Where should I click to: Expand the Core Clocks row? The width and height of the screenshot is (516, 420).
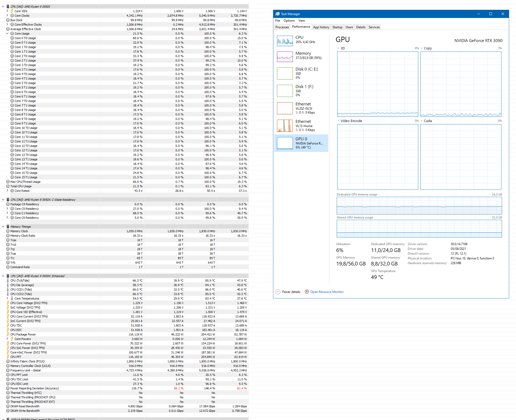click(7, 16)
